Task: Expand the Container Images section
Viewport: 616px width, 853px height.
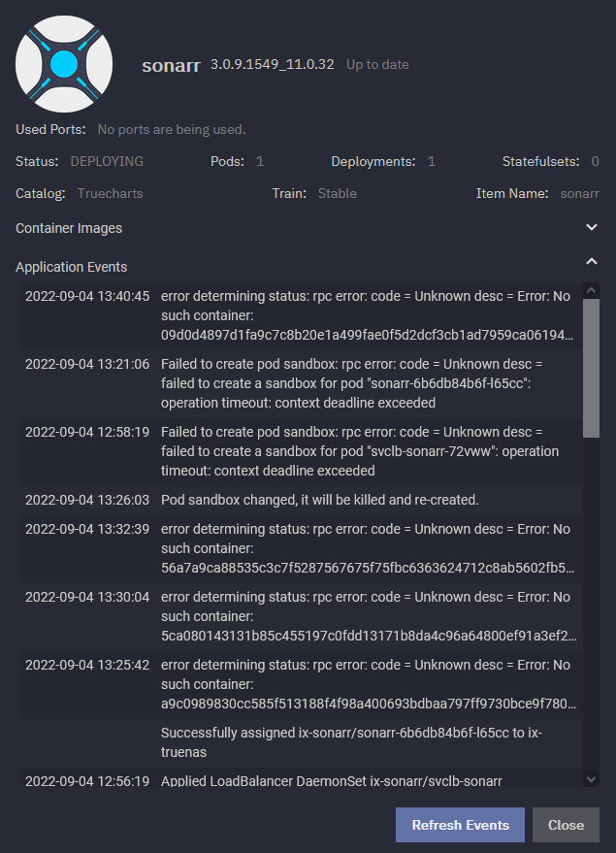Action: pyautogui.click(x=592, y=227)
